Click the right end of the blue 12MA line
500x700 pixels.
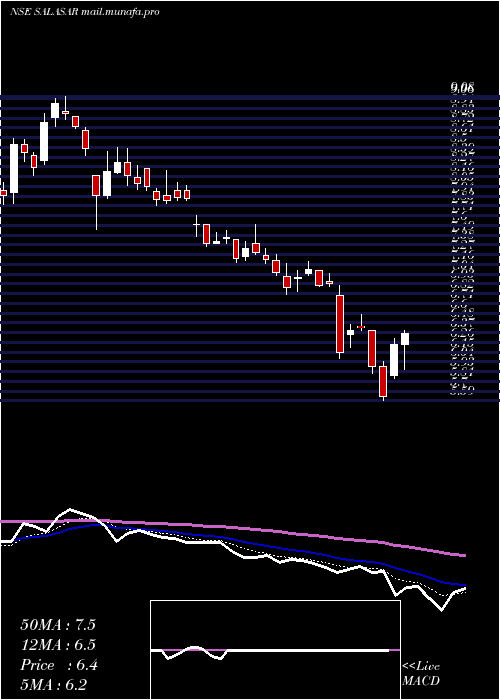(464, 584)
